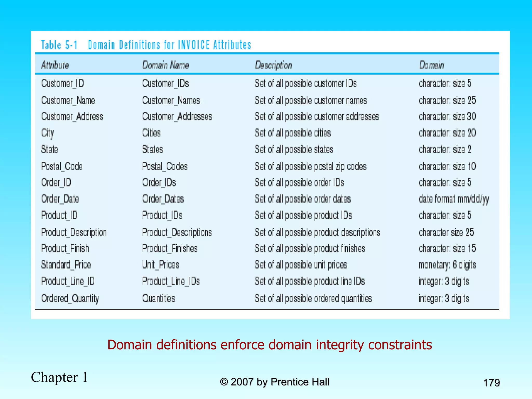Select the 'Product_Line_ID' attribute cell

coord(68,281)
